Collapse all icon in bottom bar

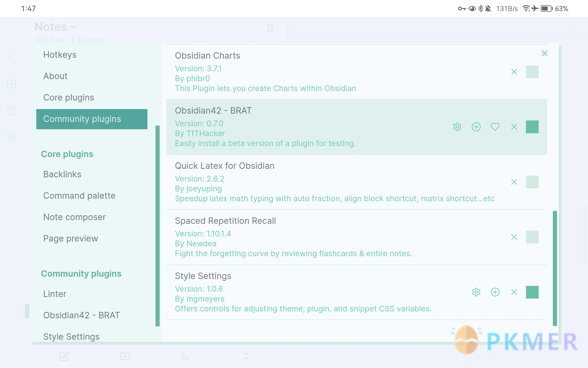246,356
